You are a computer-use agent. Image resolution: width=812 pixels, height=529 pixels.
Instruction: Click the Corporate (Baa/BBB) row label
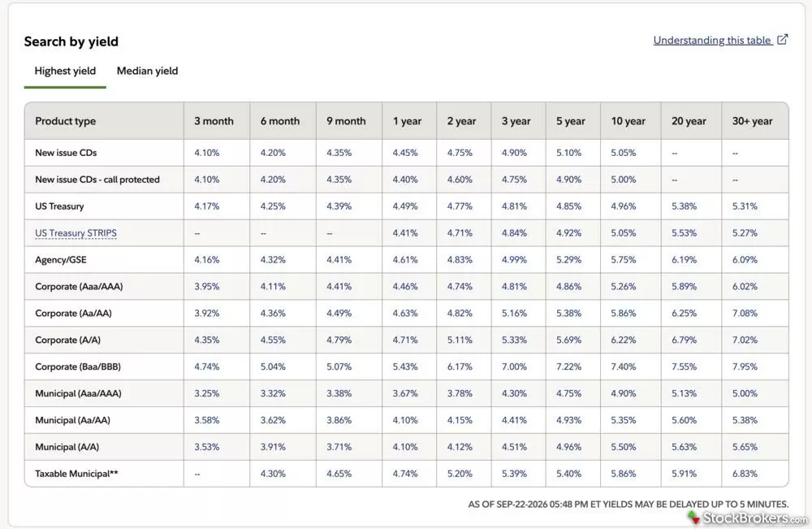(78, 366)
